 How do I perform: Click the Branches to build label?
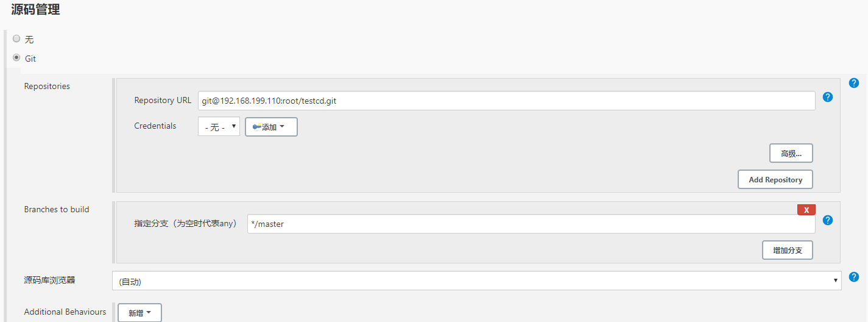pos(57,209)
